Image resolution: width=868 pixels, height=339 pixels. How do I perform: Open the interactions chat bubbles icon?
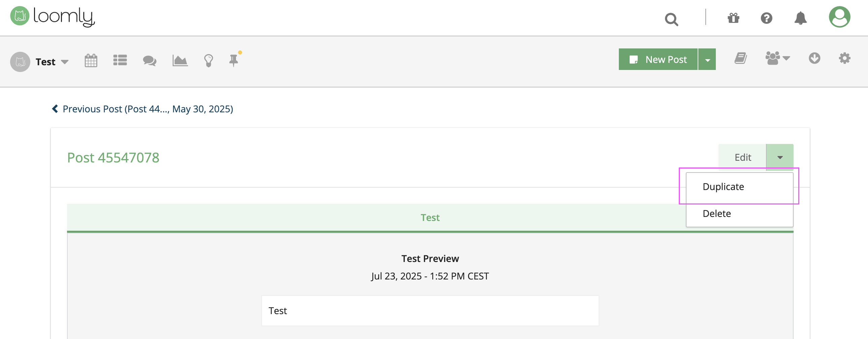[x=149, y=61]
